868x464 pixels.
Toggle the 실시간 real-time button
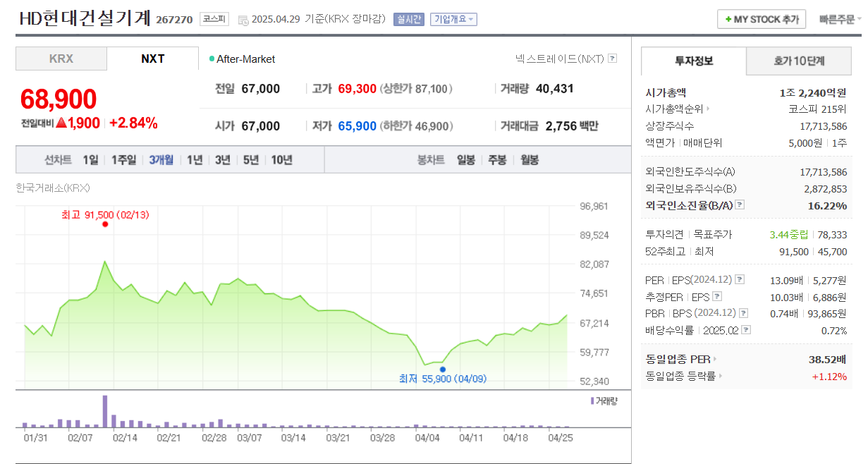[409, 20]
